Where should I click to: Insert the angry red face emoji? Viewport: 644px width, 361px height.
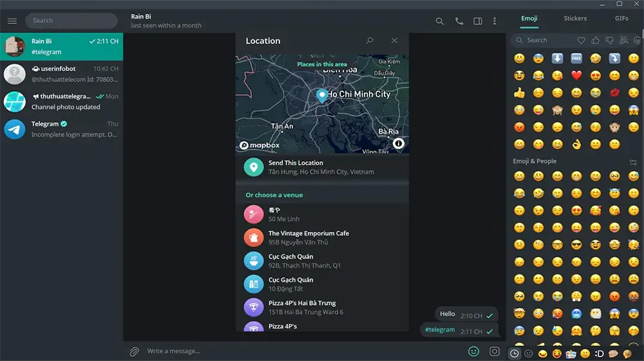pyautogui.click(x=519, y=127)
